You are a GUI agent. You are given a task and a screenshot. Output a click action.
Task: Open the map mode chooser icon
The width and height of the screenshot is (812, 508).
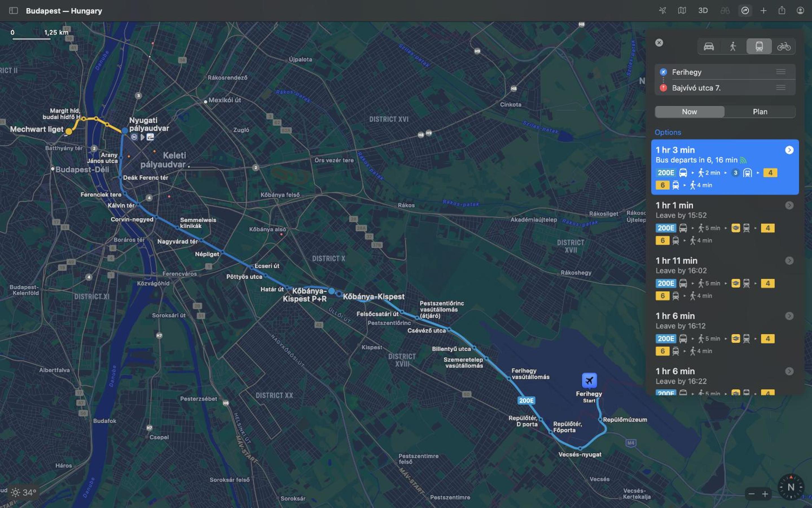pos(682,10)
